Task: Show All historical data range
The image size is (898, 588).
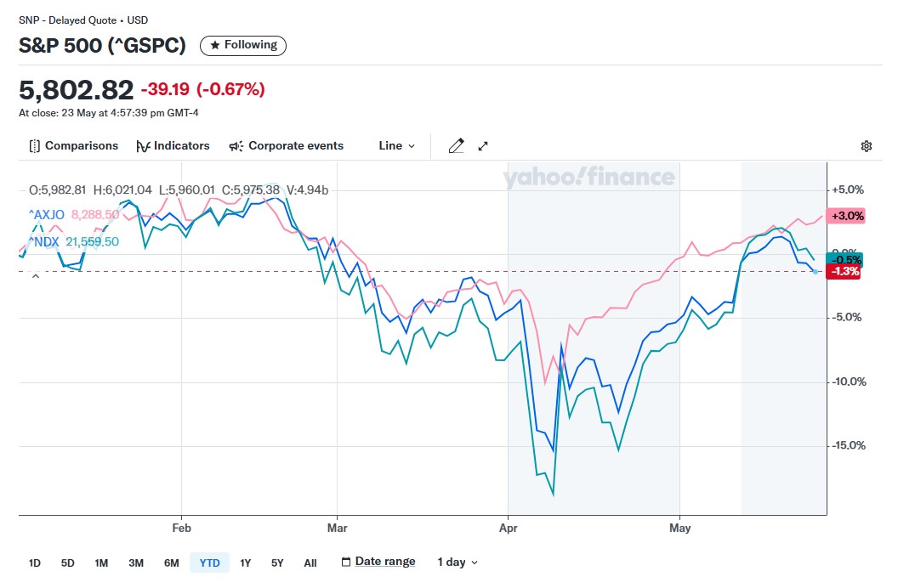Action: click(310, 563)
